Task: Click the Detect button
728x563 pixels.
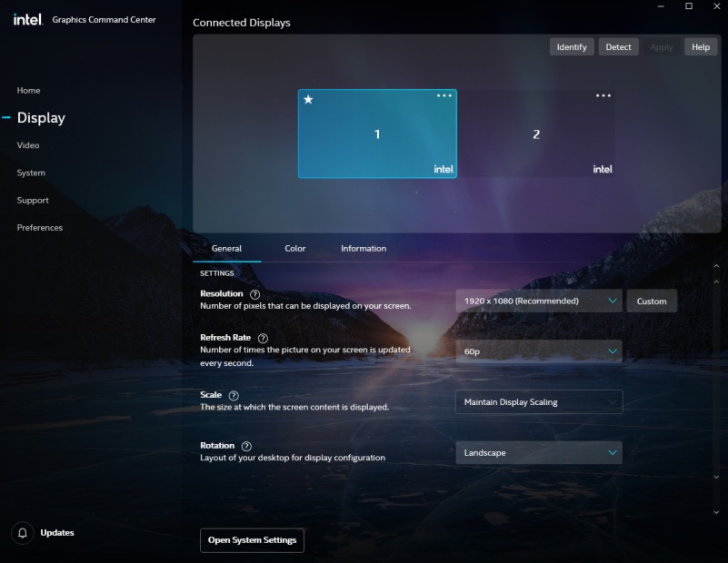Action: click(618, 47)
